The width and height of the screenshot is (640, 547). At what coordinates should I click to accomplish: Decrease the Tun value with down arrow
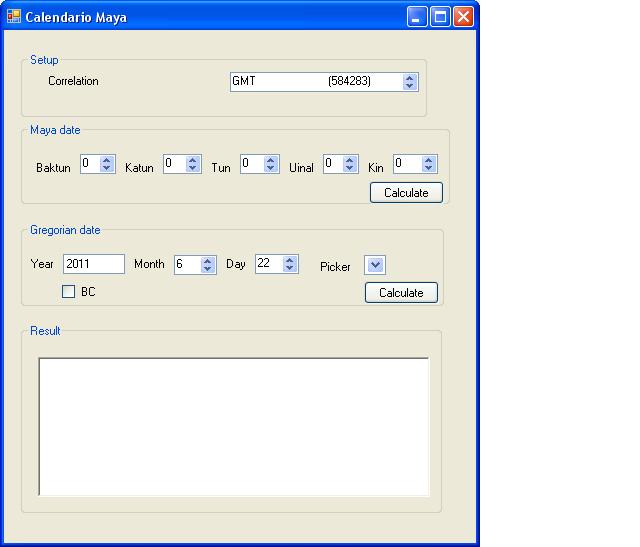coord(271,168)
